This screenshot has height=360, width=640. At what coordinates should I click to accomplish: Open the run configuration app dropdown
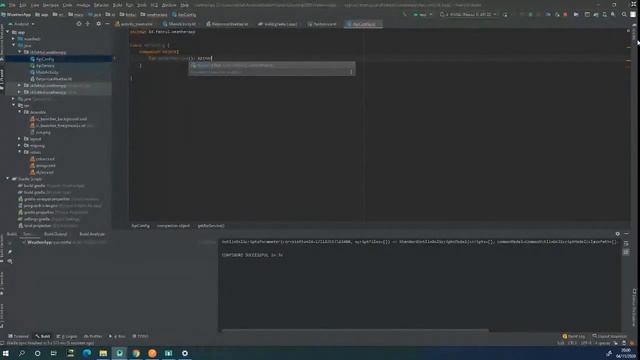click(423, 15)
